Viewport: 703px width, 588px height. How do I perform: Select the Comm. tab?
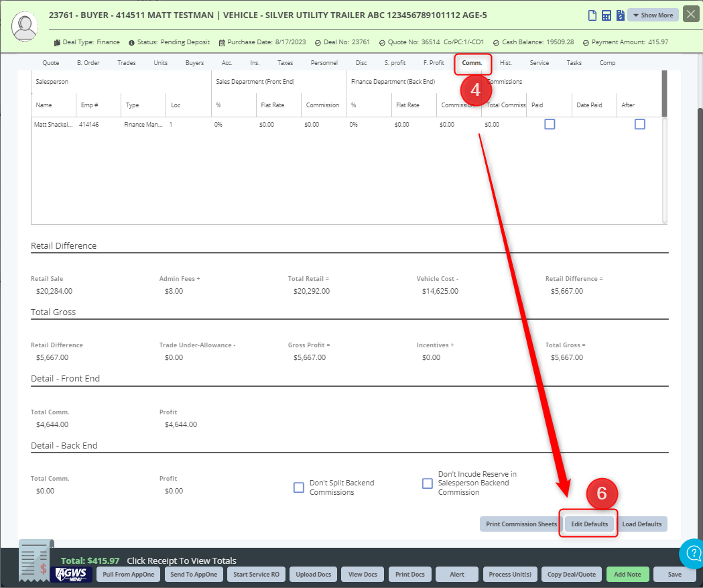pos(472,63)
